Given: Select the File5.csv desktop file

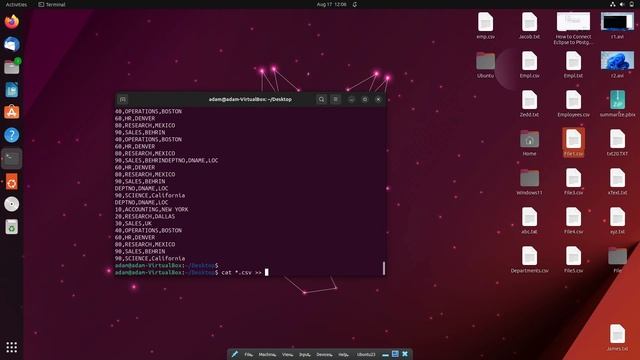Looking at the screenshot, I should (573, 260).
